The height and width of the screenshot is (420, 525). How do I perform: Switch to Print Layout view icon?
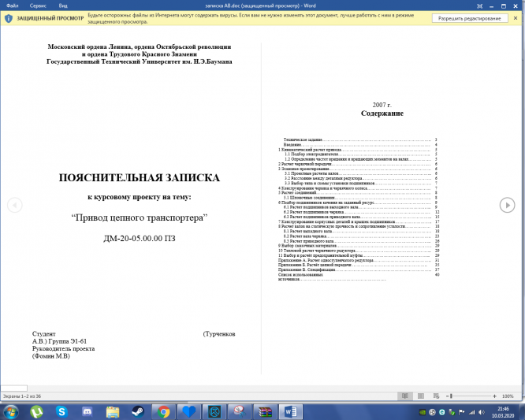tap(420, 396)
